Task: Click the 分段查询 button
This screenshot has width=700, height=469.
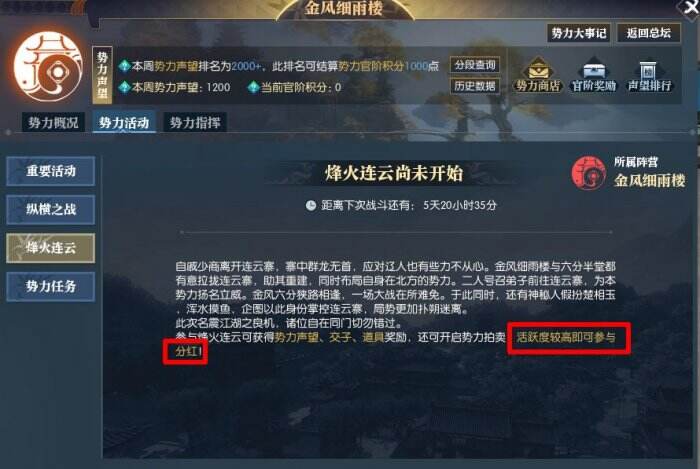Action: click(x=475, y=65)
